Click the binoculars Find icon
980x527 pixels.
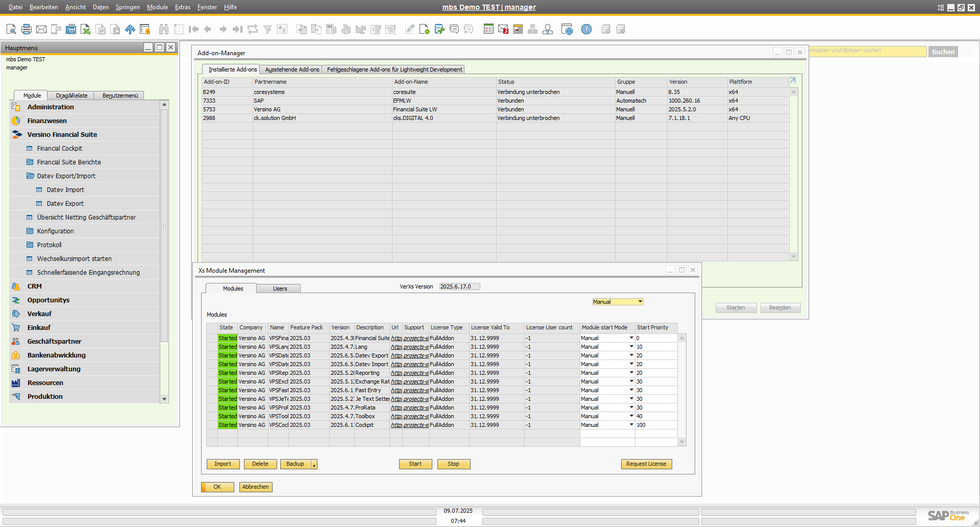tap(164, 29)
